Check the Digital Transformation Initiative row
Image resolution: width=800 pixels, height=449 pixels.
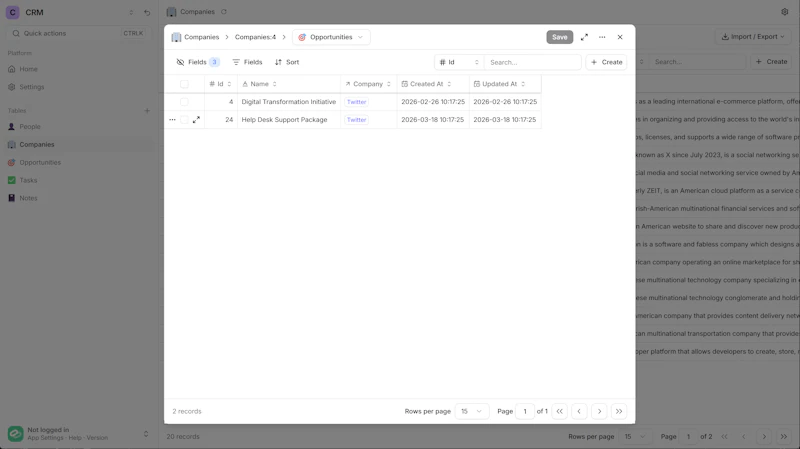(184, 102)
